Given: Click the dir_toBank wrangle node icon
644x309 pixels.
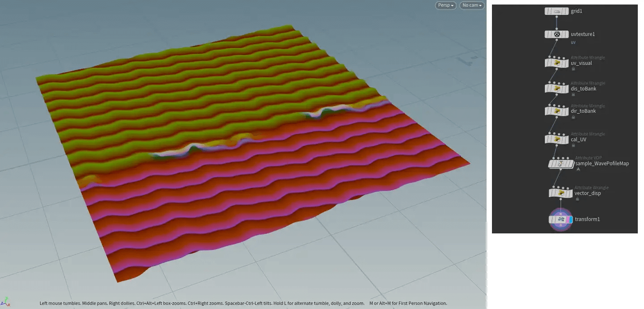Looking at the screenshot, I should (557, 111).
